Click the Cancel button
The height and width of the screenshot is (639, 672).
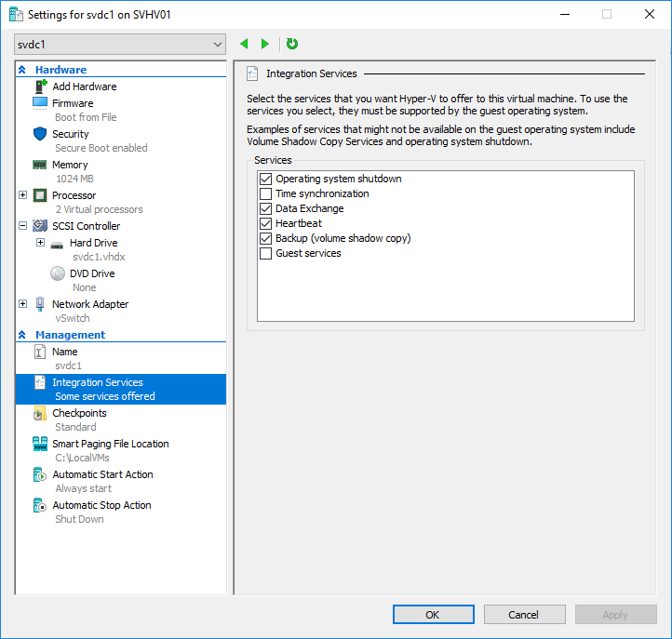pyautogui.click(x=525, y=615)
